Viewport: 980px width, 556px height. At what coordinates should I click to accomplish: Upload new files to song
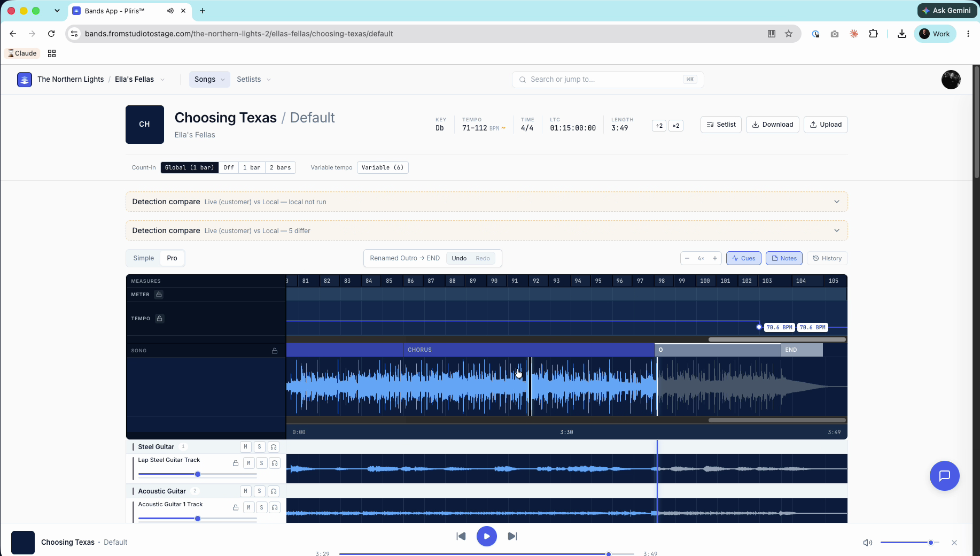coord(826,125)
